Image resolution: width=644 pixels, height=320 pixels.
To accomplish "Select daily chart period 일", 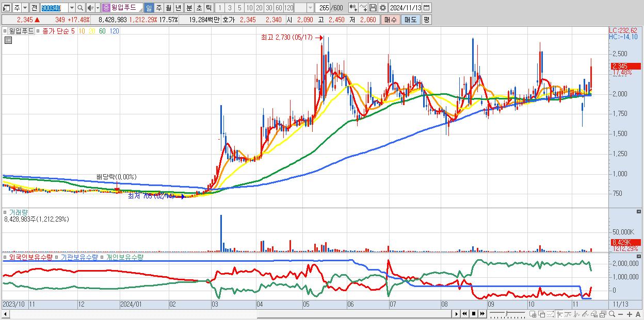I will [x=149, y=8].
